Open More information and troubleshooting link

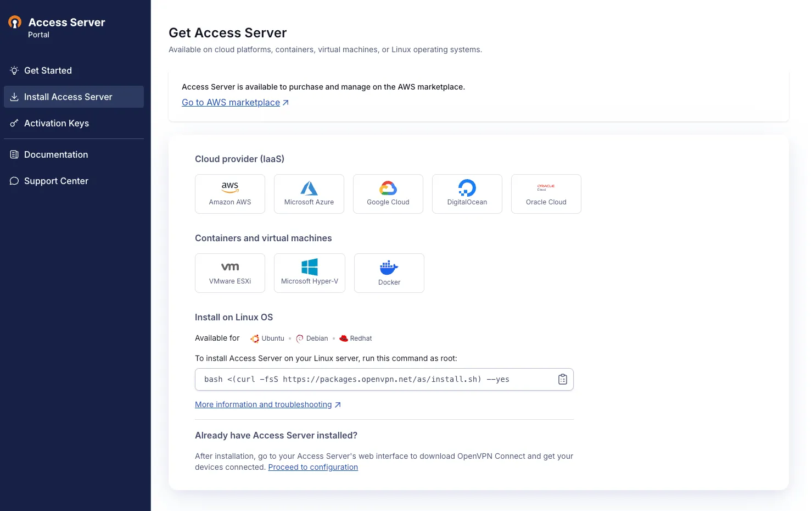(x=264, y=404)
